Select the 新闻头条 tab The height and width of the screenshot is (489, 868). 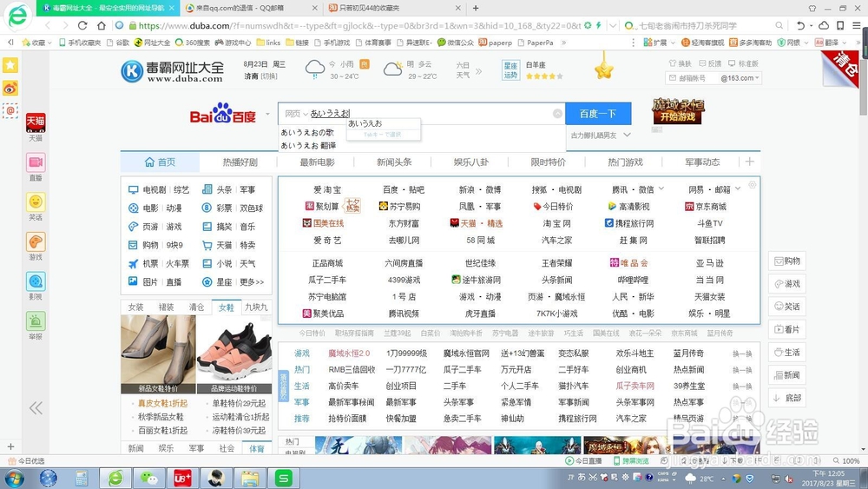[x=394, y=162]
